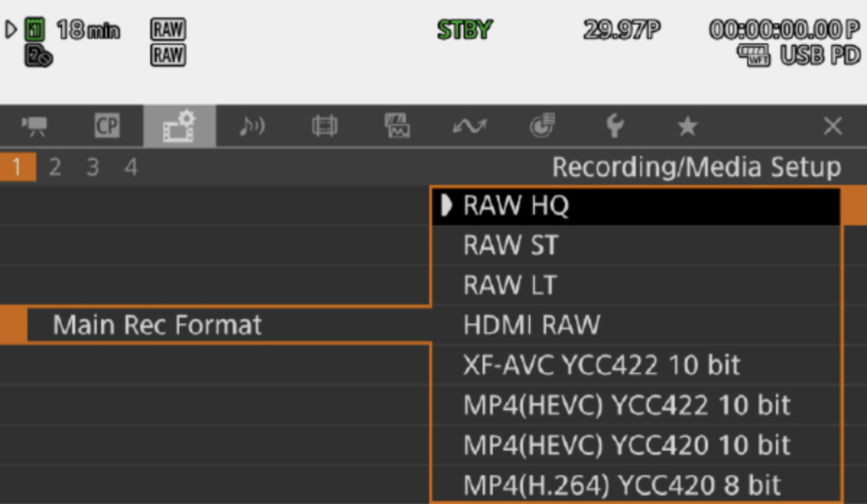This screenshot has height=504, width=867.
Task: Open the Network Settings menu icon
Action: [470, 127]
